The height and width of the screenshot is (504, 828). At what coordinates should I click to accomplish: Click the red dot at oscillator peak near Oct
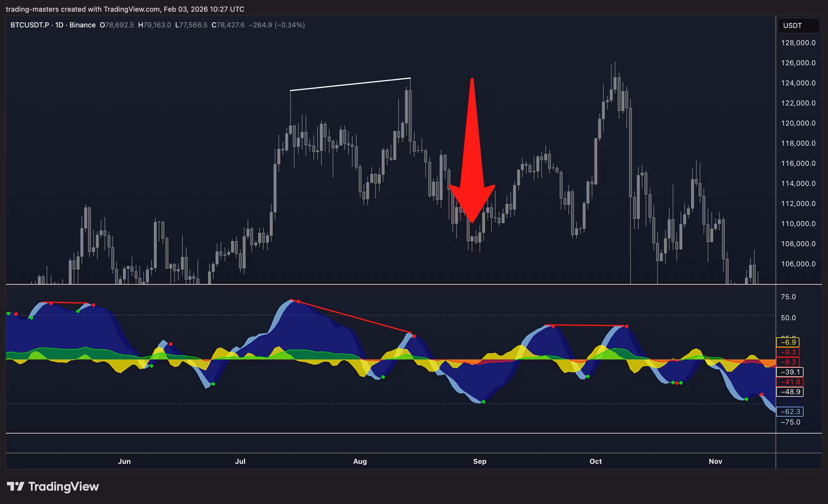(x=626, y=326)
